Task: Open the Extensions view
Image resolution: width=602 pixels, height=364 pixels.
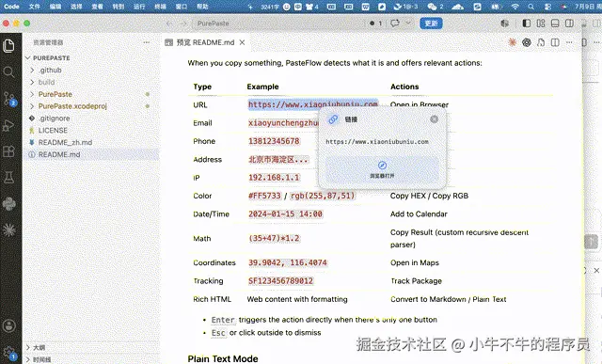Action: click(8, 151)
